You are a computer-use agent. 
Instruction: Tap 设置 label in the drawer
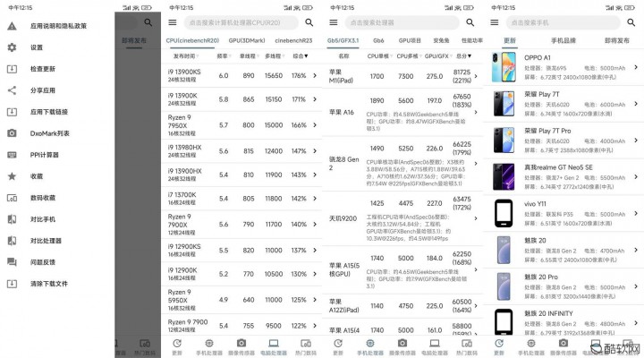click(x=37, y=47)
